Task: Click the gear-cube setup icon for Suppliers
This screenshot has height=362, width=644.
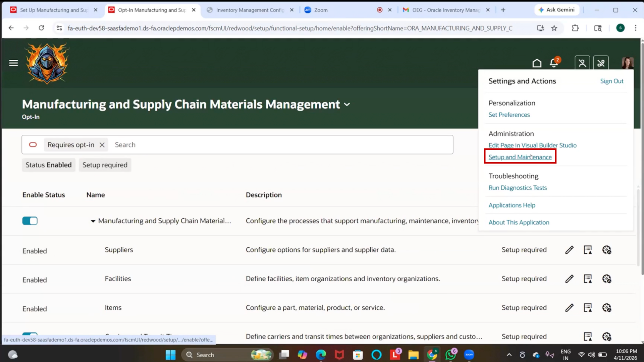Action: point(607,250)
